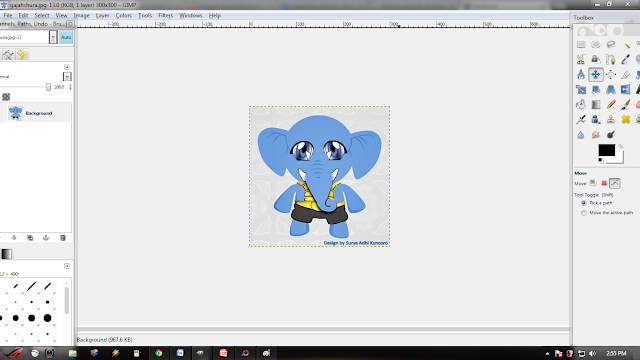Image resolution: width=640 pixels, height=360 pixels.
Task: Lower the layer with green down arrow
Action: (x=14, y=238)
